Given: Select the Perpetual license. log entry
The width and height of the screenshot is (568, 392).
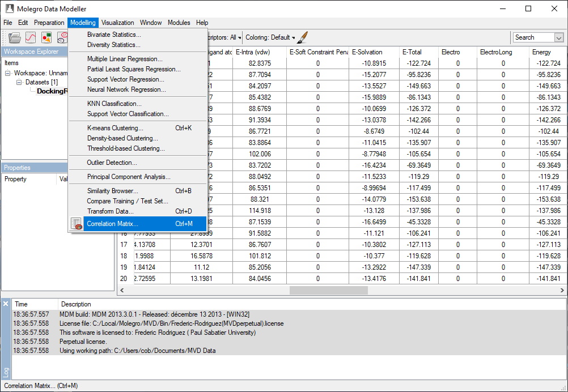Looking at the screenshot, I should click(289, 342).
